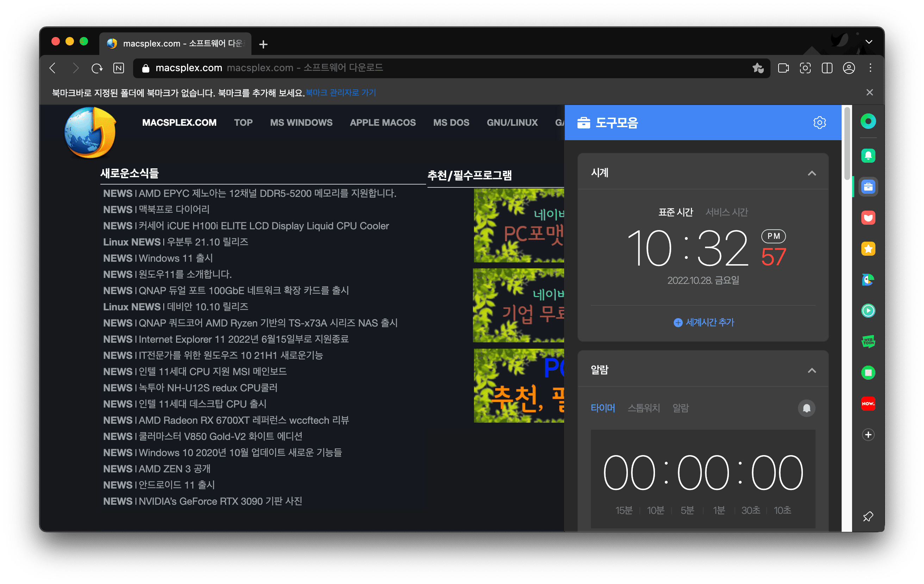Open tab list dropdown arrow

click(869, 42)
